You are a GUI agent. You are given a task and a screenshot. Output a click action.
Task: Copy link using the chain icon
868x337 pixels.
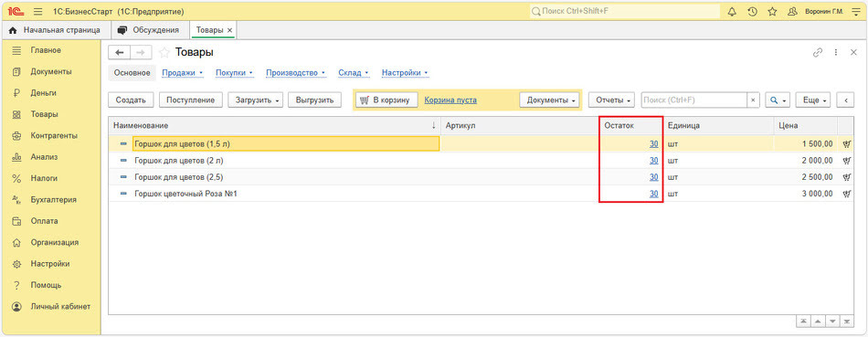click(818, 53)
